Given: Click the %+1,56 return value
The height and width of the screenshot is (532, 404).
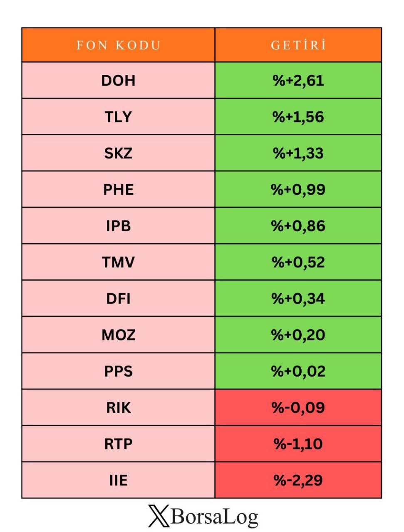Looking at the screenshot, I should click(298, 117).
